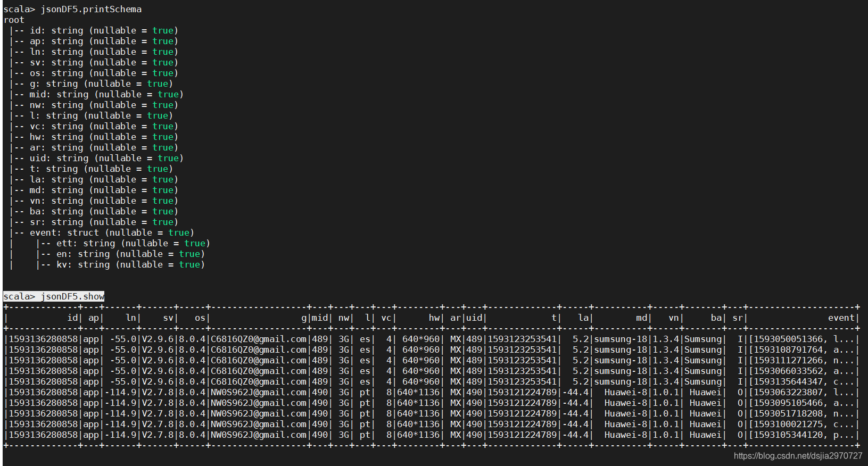
Task: Click the 'g' column header in table
Action: tap(304, 318)
